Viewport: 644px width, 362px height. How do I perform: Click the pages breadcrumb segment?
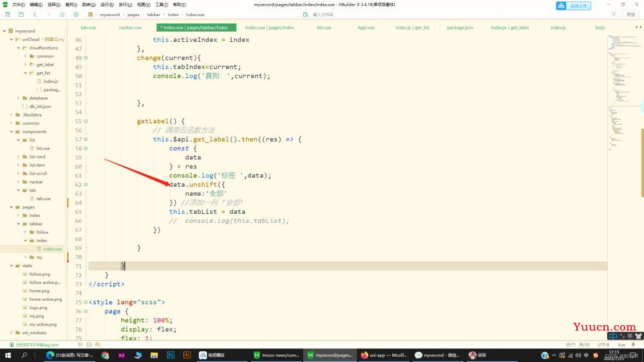tap(133, 14)
